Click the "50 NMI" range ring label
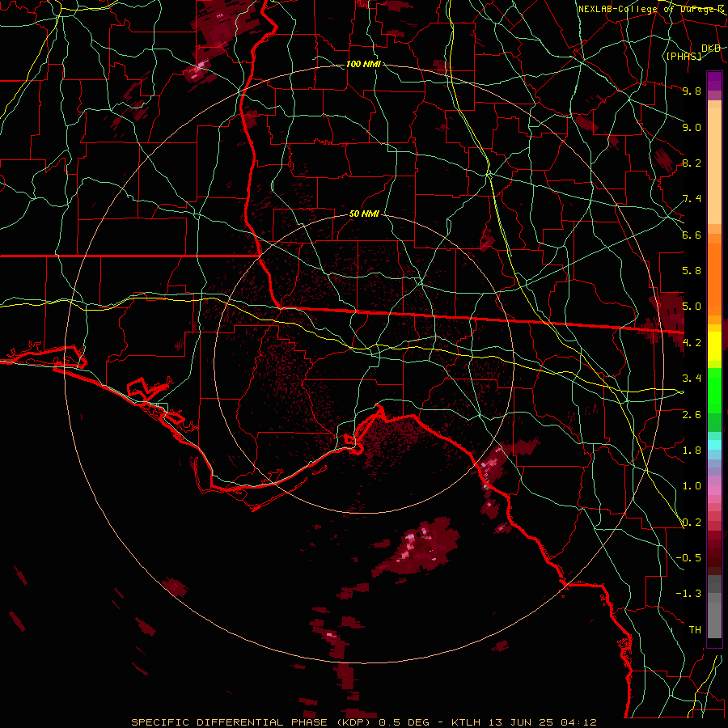Viewport: 728px width, 728px height. click(364, 214)
